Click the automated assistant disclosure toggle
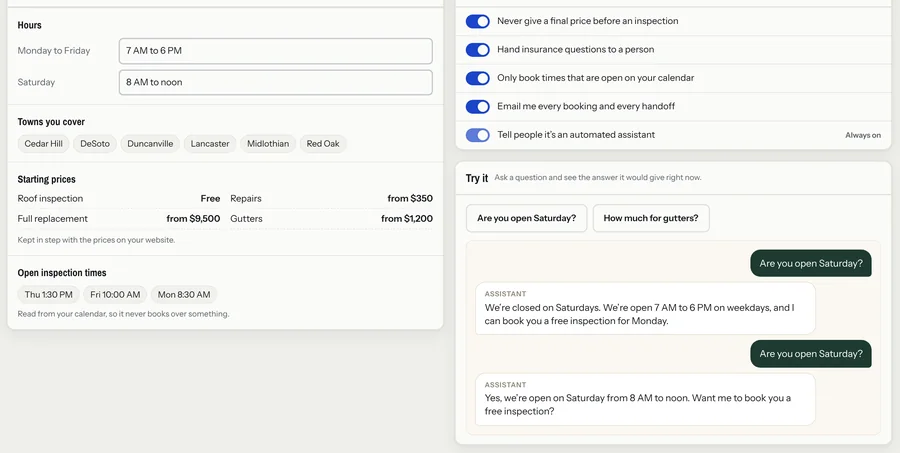This screenshot has width=900, height=453. click(x=477, y=135)
